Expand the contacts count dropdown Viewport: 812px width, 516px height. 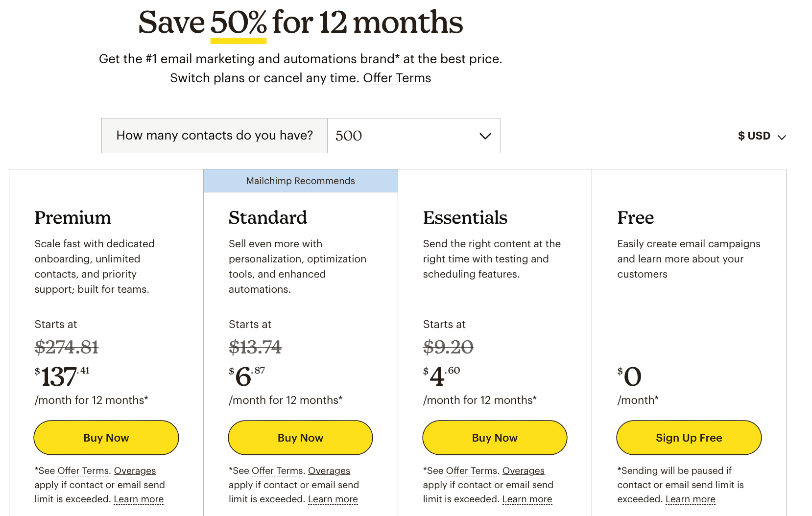point(414,136)
